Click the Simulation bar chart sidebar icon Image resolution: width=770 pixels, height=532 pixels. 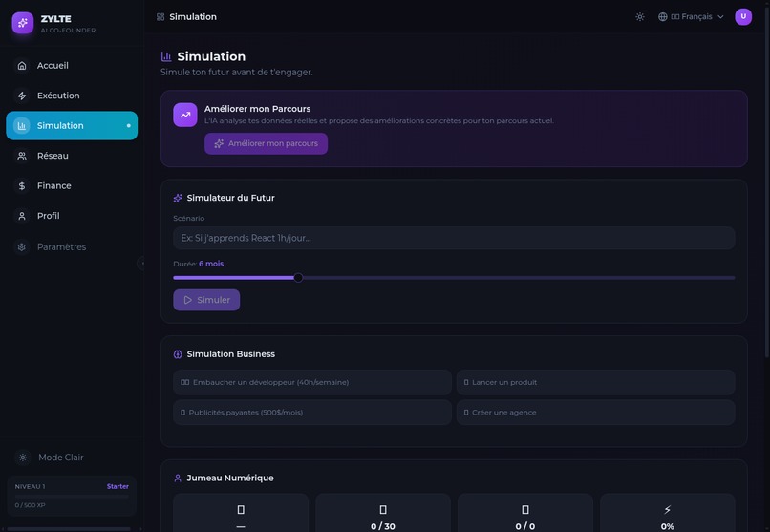[x=22, y=126]
